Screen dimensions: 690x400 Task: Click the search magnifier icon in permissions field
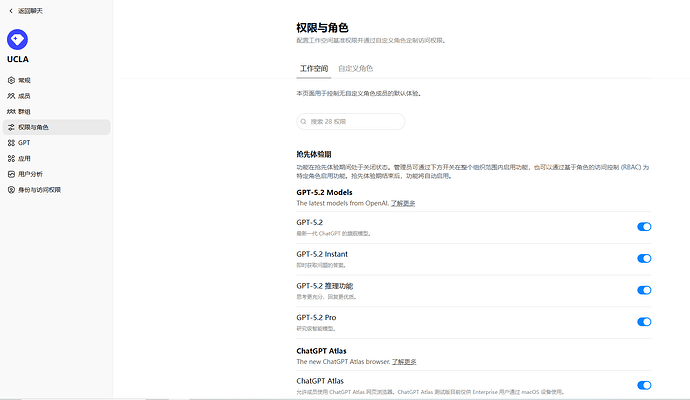click(x=304, y=121)
